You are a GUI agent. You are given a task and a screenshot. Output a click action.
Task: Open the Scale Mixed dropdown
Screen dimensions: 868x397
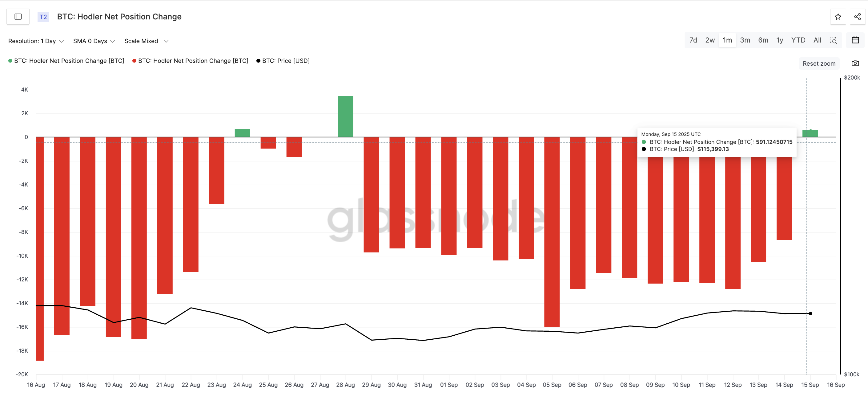[146, 41]
